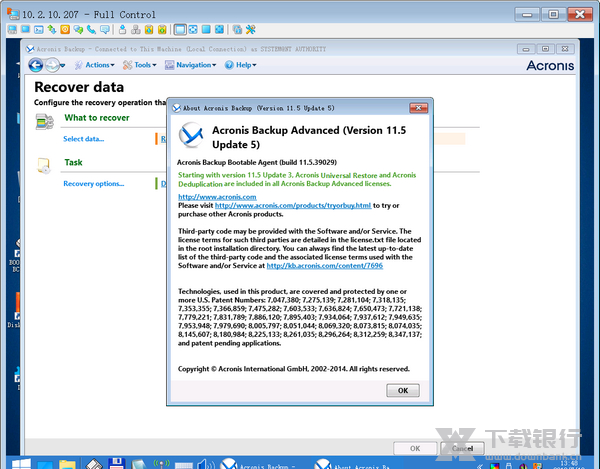Click the Recovery options... link
This screenshot has width=600, height=469.
pos(94,184)
